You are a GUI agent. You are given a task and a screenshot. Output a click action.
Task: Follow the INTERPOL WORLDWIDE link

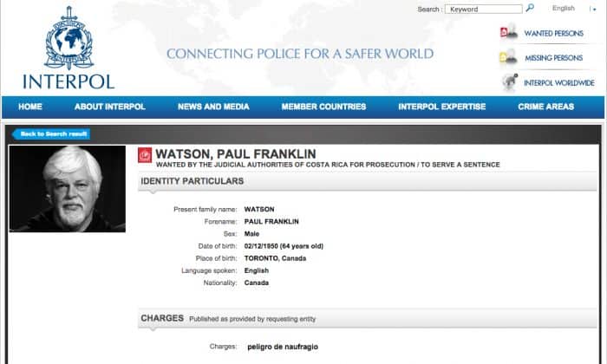tap(559, 83)
